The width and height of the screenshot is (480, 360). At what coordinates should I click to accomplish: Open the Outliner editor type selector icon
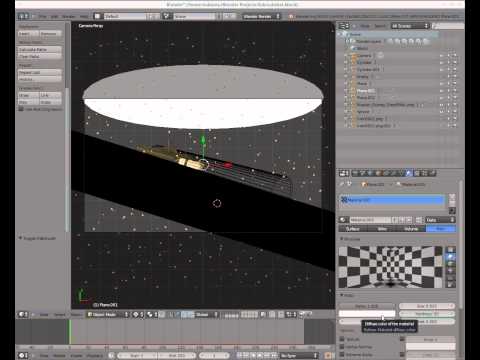tap(343, 26)
